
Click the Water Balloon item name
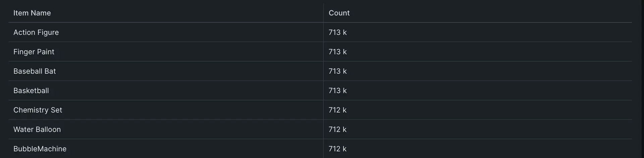click(37, 130)
